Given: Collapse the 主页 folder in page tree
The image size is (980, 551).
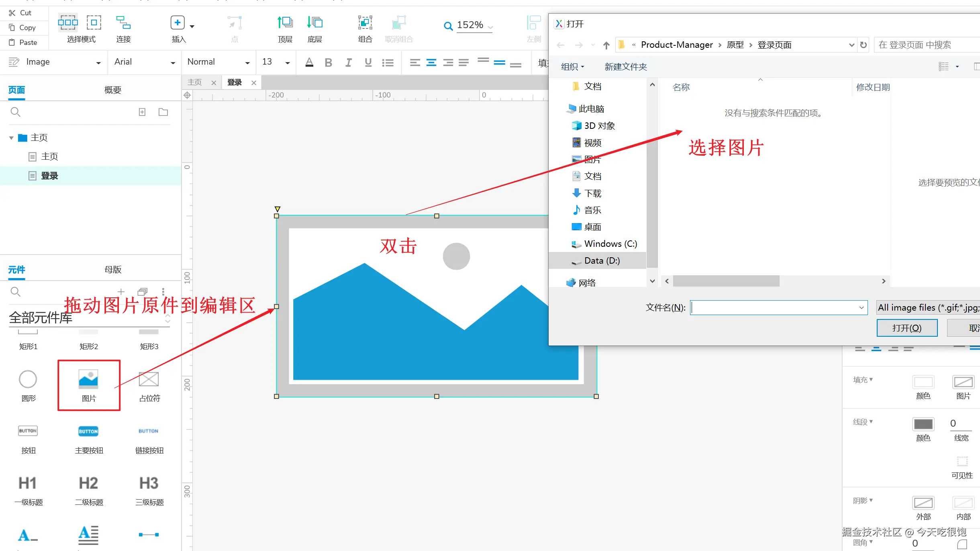Looking at the screenshot, I should [11, 138].
